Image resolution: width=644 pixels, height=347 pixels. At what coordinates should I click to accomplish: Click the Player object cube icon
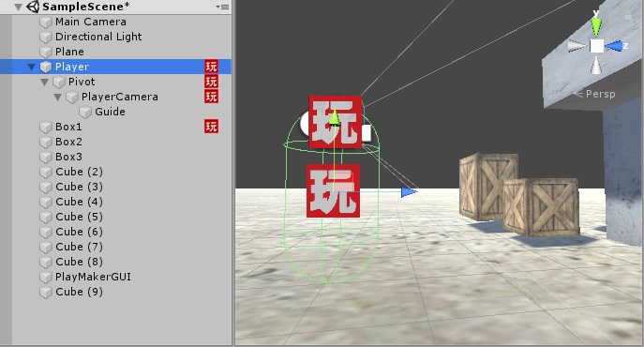(46, 67)
